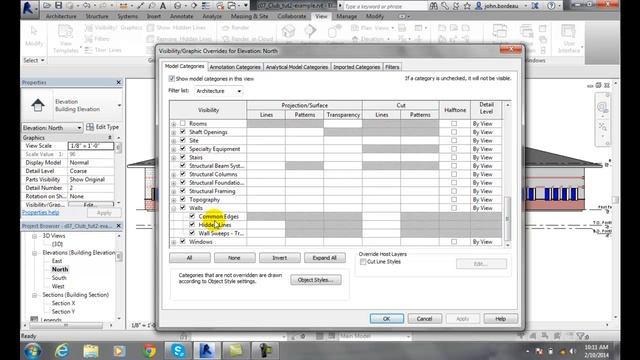The width and height of the screenshot is (640, 360).
Task: Click the favorites star icon in title bar
Action: pyautogui.click(x=467, y=6)
